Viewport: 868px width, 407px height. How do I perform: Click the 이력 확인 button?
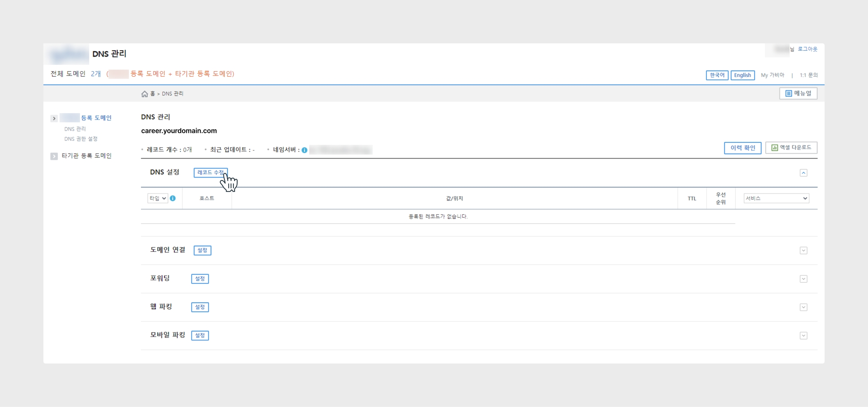pyautogui.click(x=742, y=148)
